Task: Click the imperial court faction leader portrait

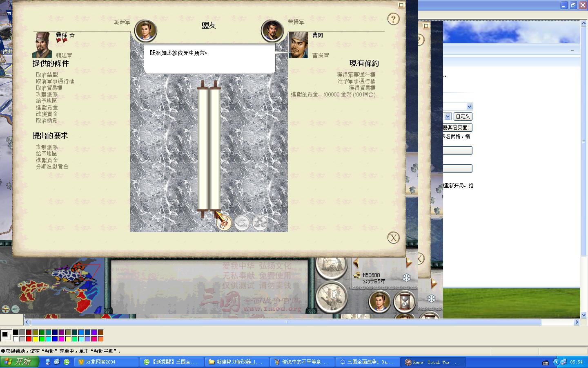Action: [146, 31]
